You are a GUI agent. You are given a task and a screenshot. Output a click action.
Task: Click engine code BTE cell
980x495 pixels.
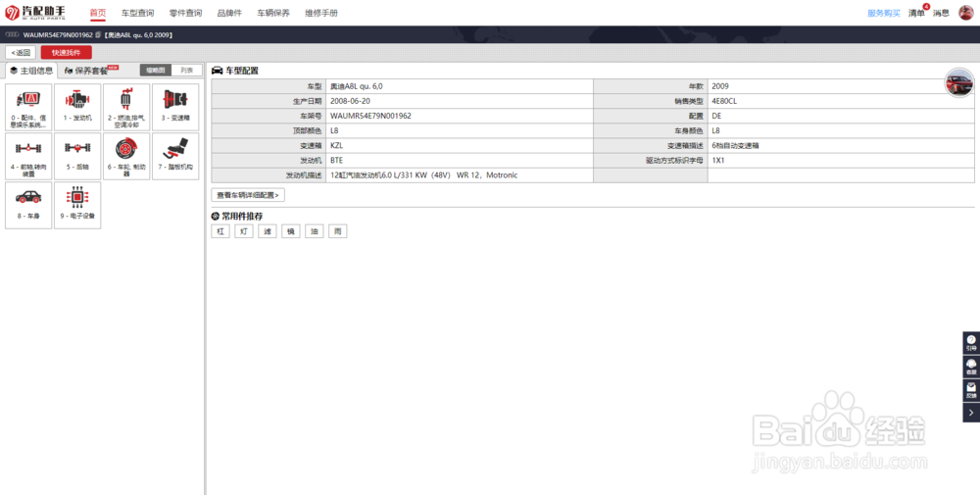pos(460,161)
